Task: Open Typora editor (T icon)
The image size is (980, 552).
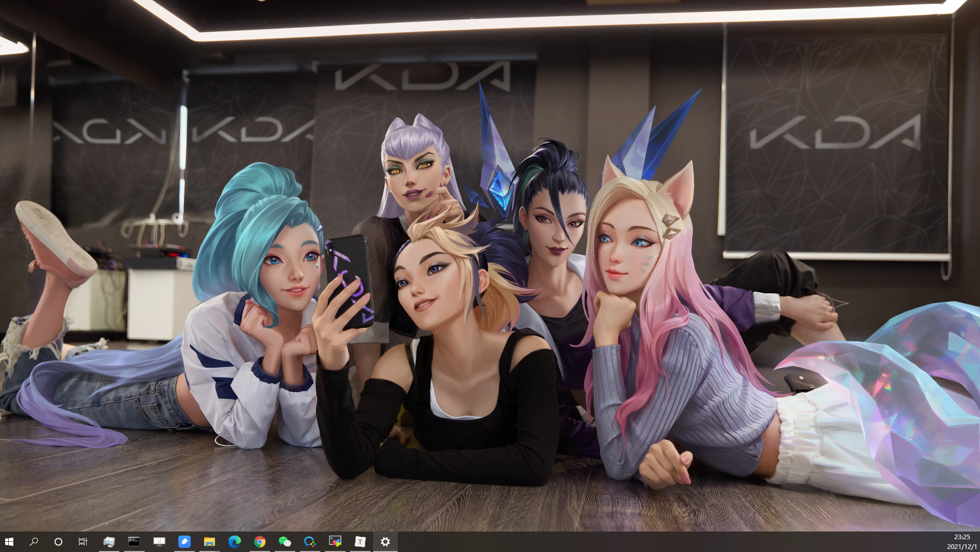Action: tap(360, 541)
